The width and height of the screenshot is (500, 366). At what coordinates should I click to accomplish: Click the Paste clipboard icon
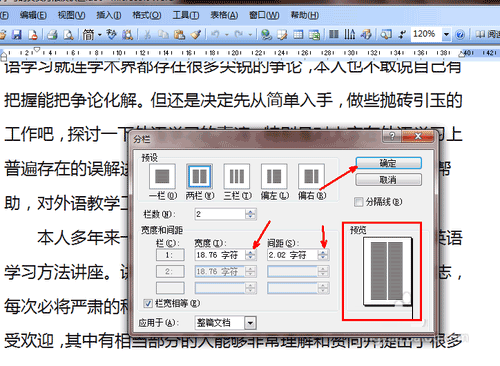click(x=179, y=34)
